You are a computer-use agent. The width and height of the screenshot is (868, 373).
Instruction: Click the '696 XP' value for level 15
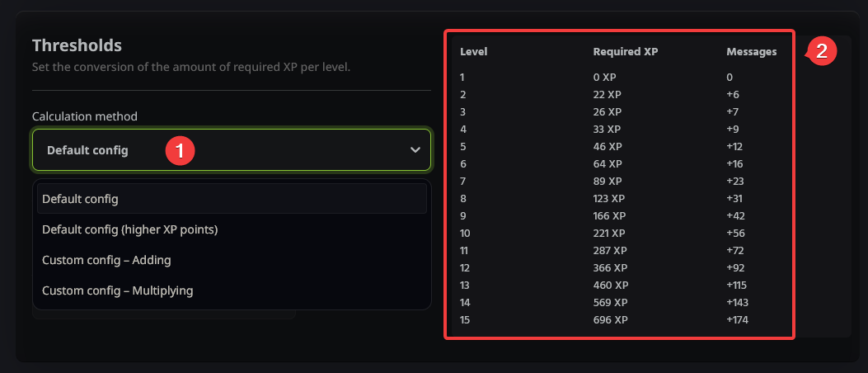point(610,319)
